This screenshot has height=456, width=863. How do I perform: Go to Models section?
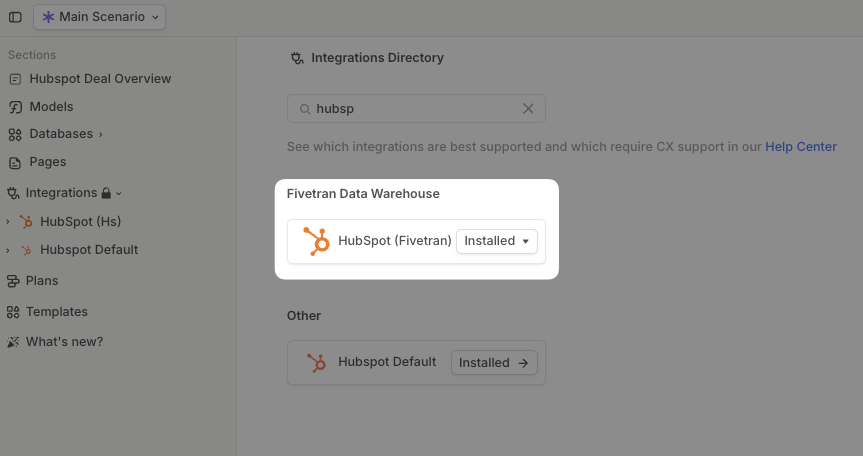pos(51,107)
